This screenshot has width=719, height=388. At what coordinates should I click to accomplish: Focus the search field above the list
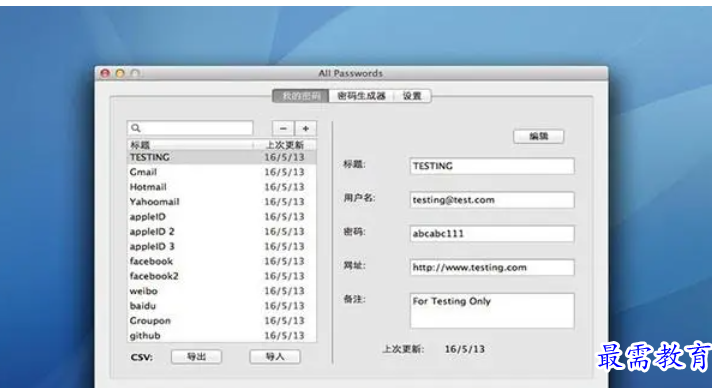(190, 128)
